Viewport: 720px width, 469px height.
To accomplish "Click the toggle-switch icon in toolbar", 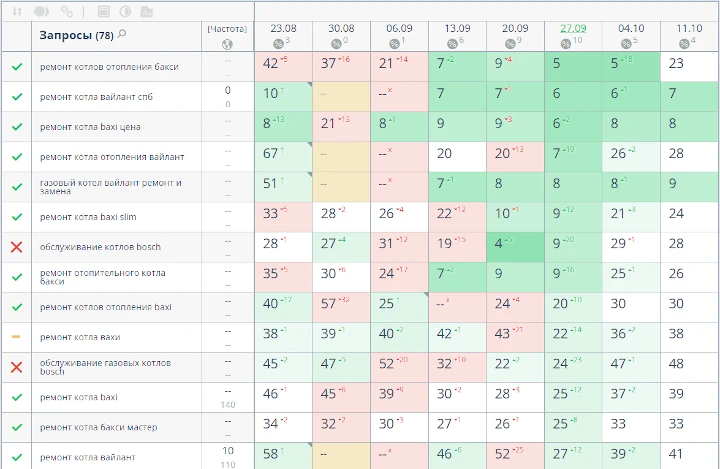I will (x=42, y=11).
